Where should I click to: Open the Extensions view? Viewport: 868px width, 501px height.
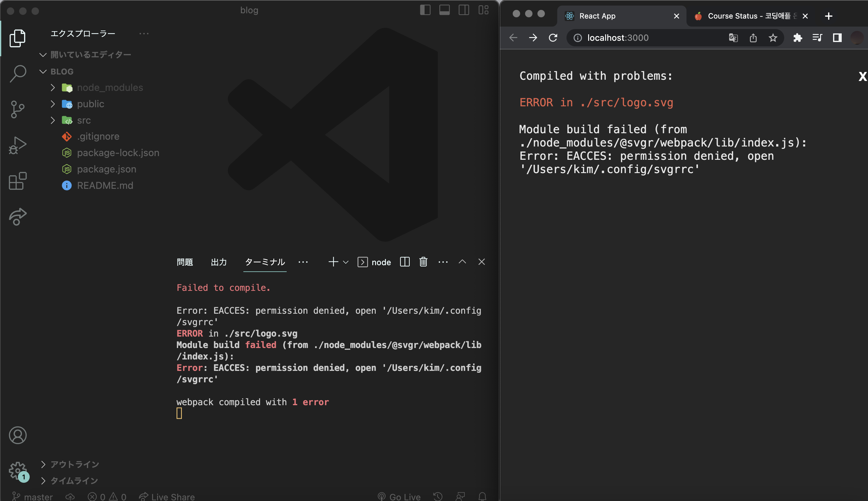[x=18, y=181]
